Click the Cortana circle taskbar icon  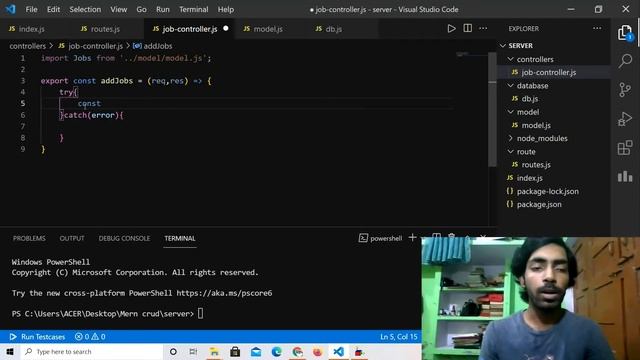click(x=173, y=351)
